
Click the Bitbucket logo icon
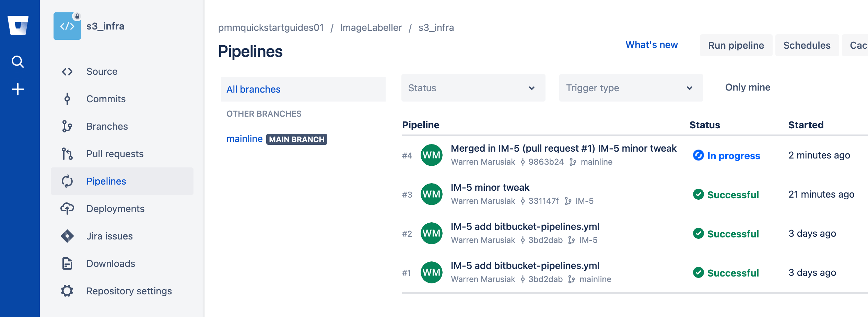tap(18, 25)
